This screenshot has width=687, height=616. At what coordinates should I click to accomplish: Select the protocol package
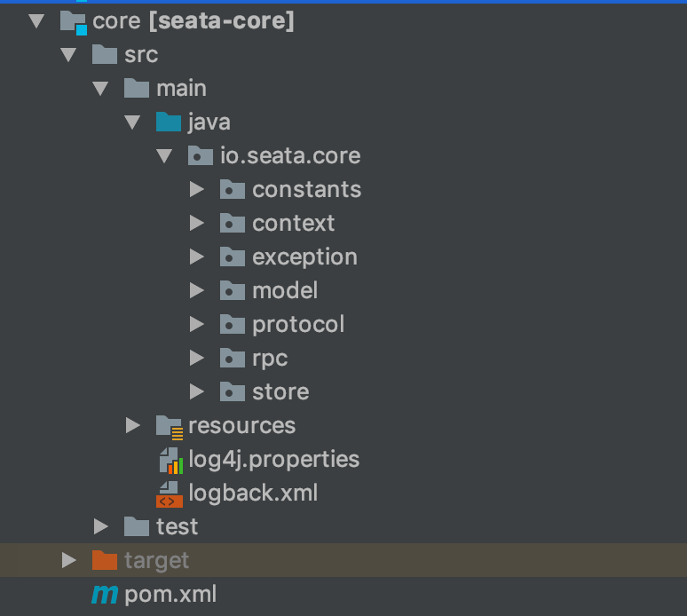(x=297, y=325)
